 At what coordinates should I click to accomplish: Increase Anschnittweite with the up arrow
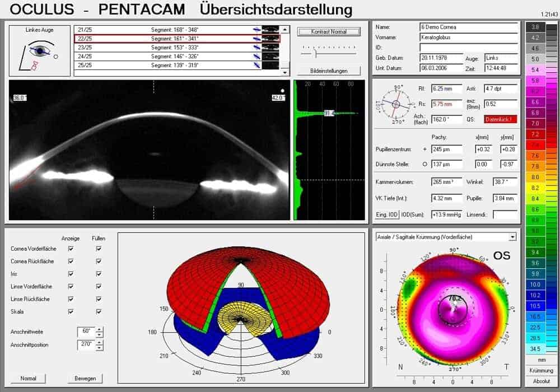point(99,329)
